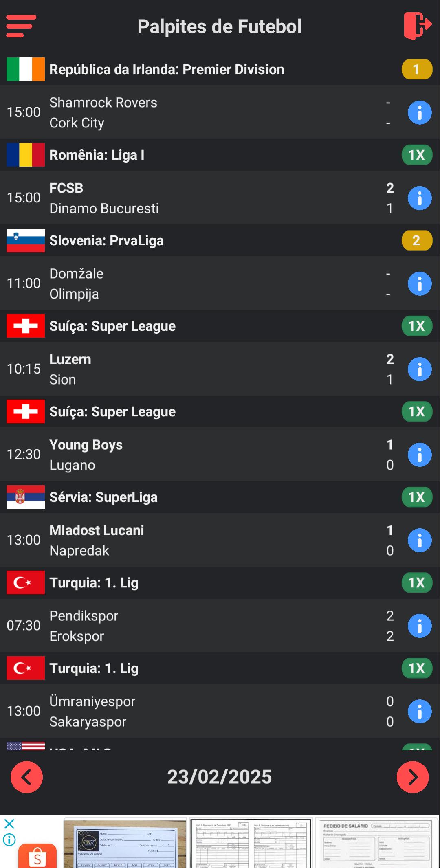The width and height of the screenshot is (440, 868).
Task: Select the República da Irlanda Premier Division header
Action: pos(167,70)
